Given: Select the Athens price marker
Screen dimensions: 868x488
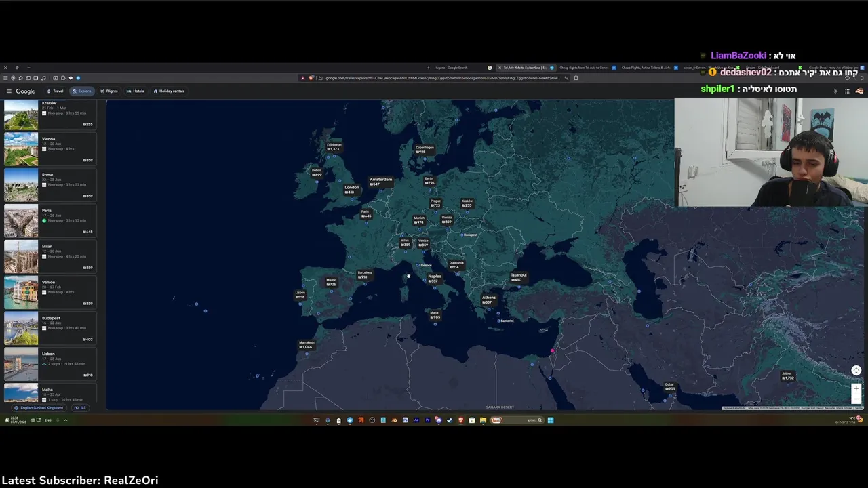Looking at the screenshot, I should pos(488,300).
